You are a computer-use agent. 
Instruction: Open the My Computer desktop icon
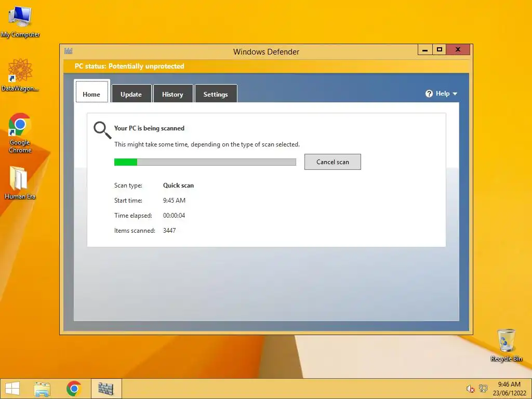[20, 21]
